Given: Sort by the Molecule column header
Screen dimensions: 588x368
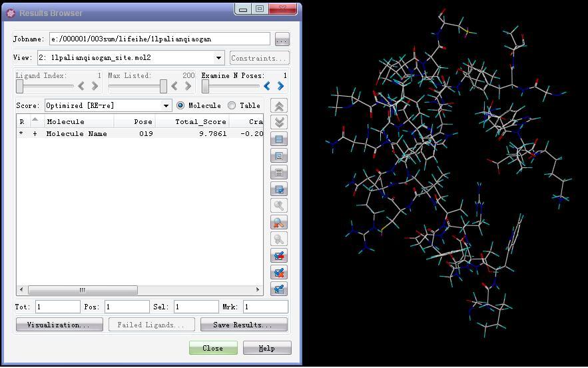Looking at the screenshot, I should click(79, 121).
